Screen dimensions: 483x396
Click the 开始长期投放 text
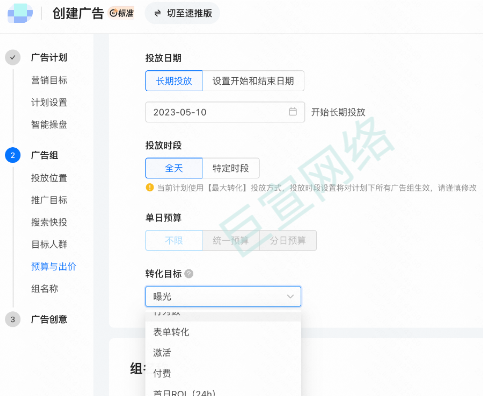[338, 112]
